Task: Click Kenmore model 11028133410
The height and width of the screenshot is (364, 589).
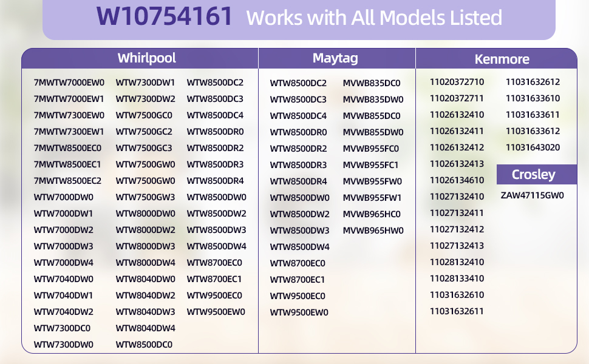Action: pos(457,278)
